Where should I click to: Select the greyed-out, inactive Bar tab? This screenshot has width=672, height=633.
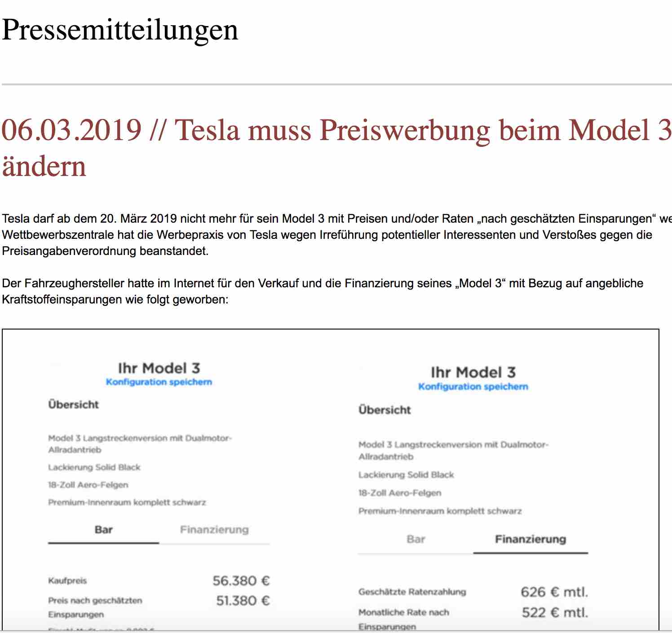[416, 539]
